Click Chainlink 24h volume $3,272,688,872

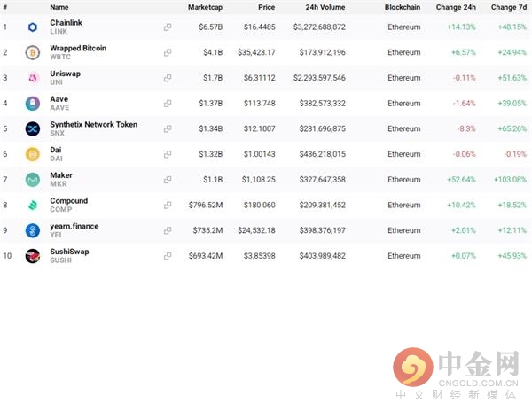(x=319, y=27)
